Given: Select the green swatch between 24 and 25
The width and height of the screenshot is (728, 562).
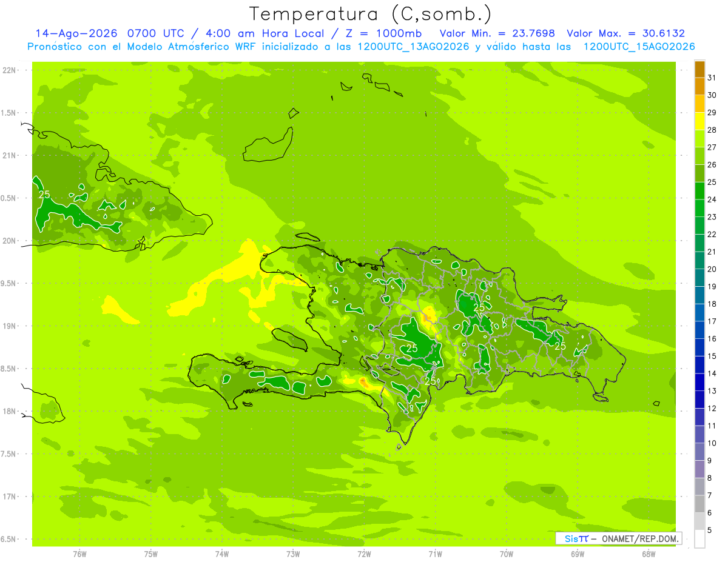Looking at the screenshot, I should (699, 191).
